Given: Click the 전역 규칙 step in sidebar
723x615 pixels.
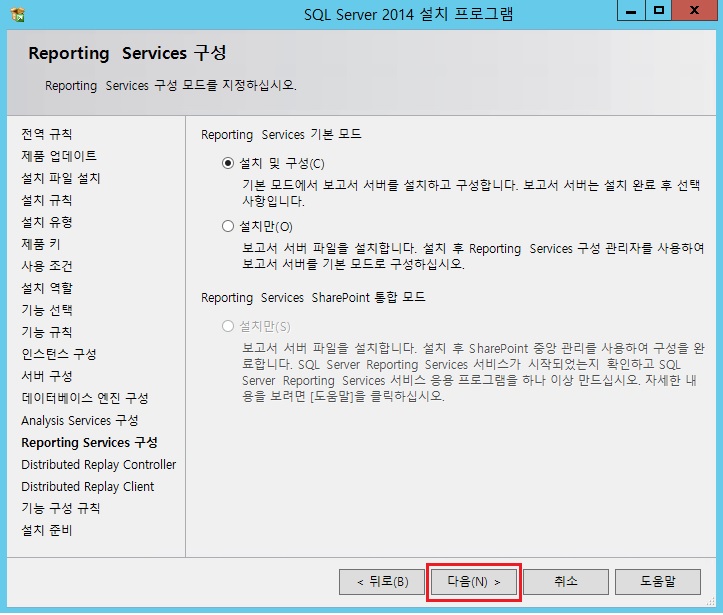Looking at the screenshot, I should [47, 134].
